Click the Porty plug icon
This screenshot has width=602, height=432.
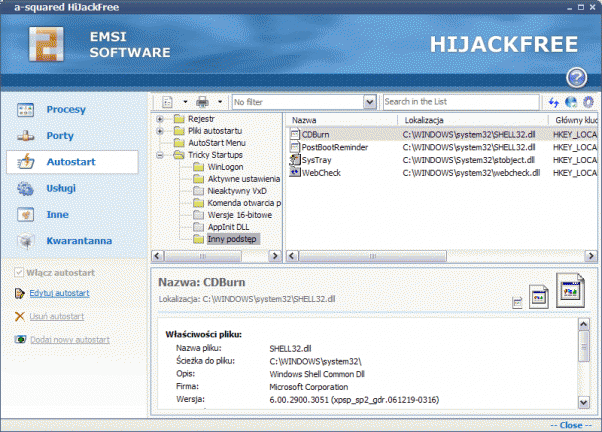click(x=26, y=136)
